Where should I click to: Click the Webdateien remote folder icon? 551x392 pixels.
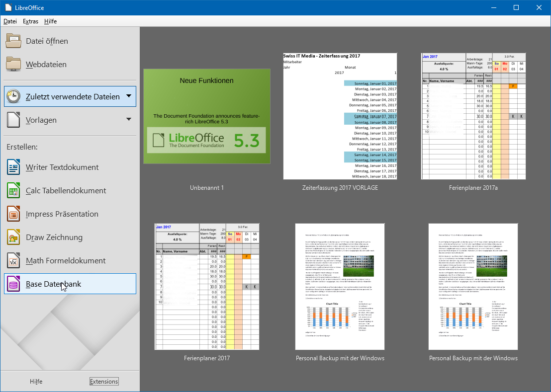13,64
